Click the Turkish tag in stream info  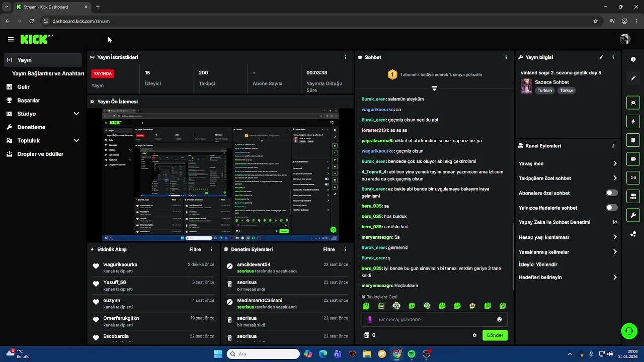click(544, 90)
